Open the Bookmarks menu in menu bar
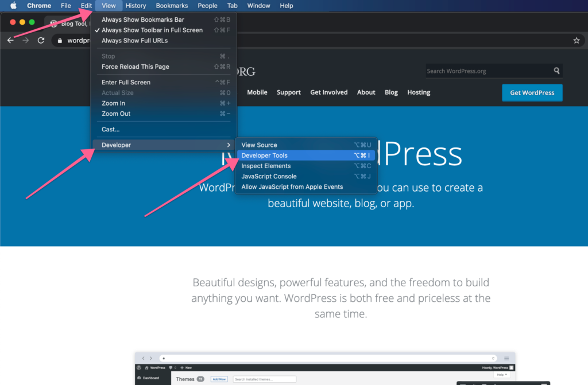This screenshot has width=588, height=385. pos(172,6)
